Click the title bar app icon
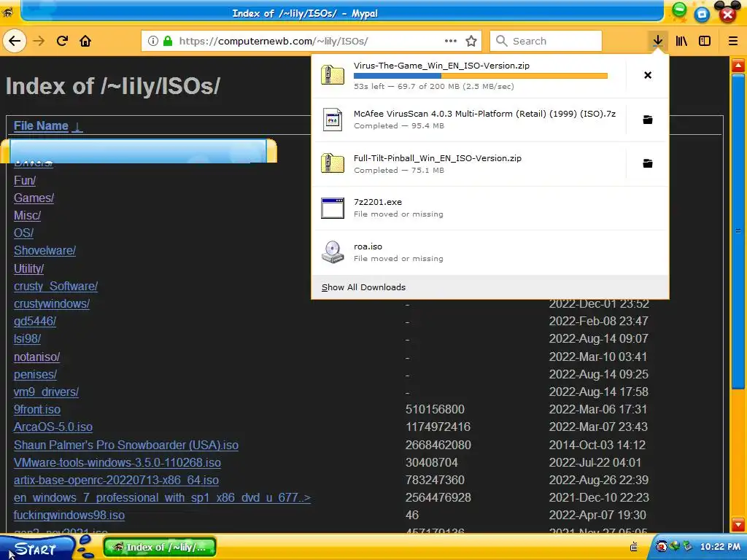Screen dimensions: 747x560 (7, 12)
